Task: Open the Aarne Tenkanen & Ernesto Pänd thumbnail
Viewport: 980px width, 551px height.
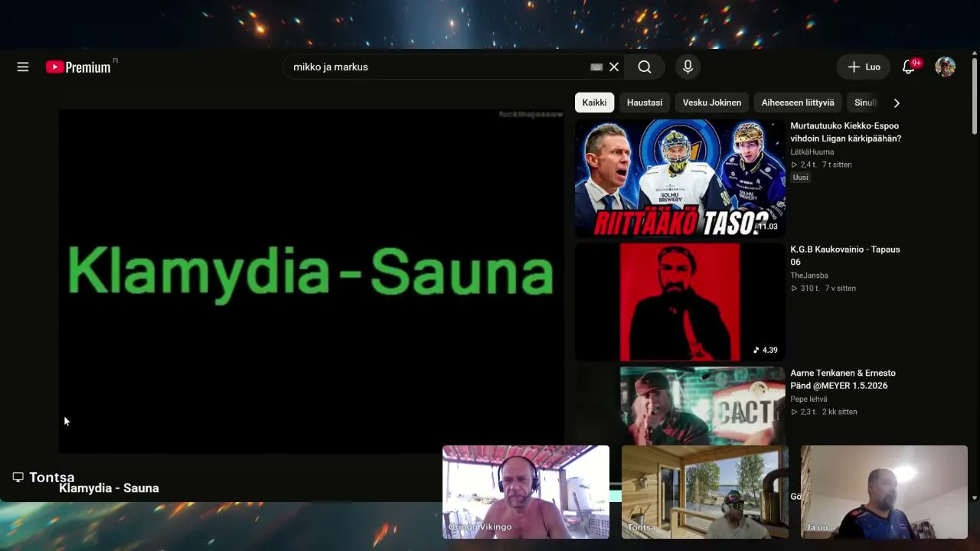Action: [x=680, y=406]
